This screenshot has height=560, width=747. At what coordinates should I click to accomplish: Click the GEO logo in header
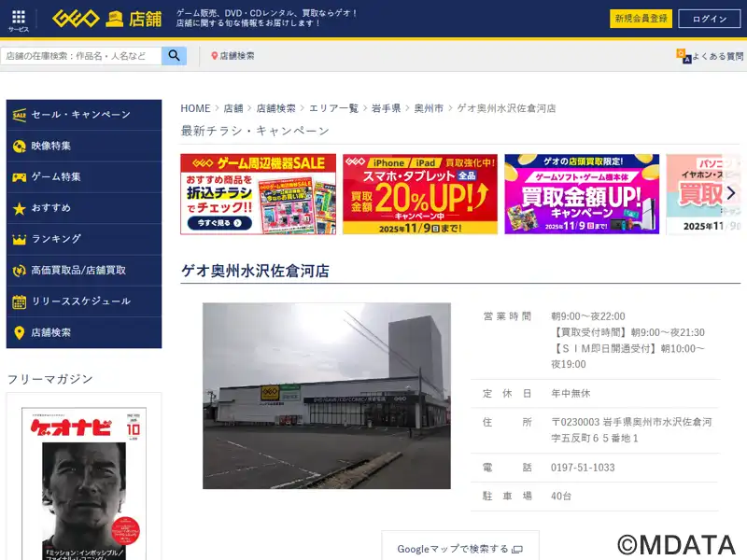pyautogui.click(x=76, y=19)
